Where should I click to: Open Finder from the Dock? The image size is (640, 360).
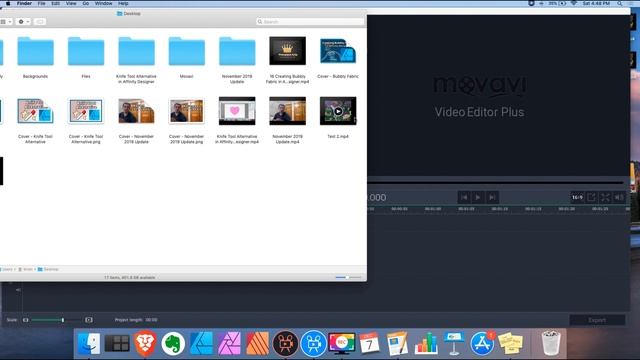click(89, 343)
